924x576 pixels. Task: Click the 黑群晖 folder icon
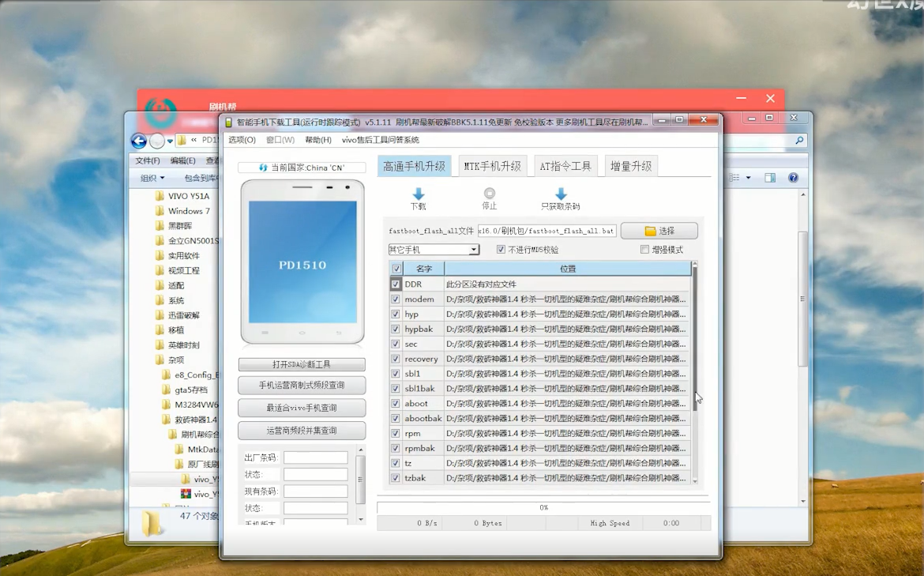pyautogui.click(x=160, y=225)
